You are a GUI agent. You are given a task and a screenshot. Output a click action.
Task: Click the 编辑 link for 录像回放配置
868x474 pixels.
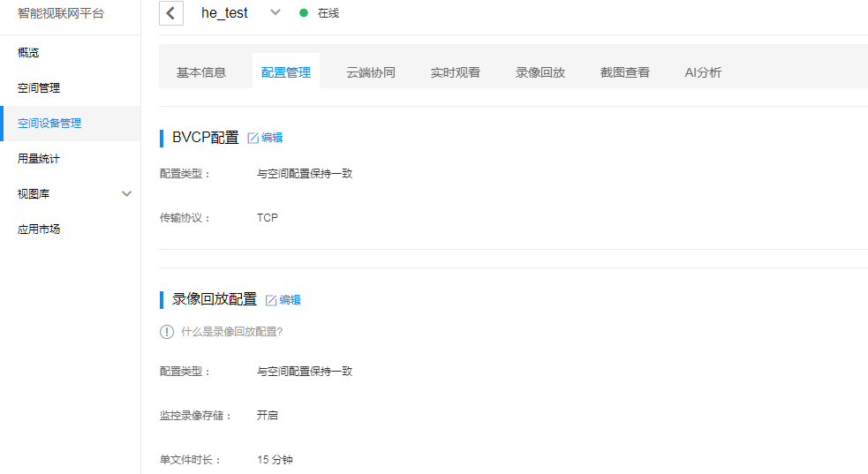click(291, 300)
